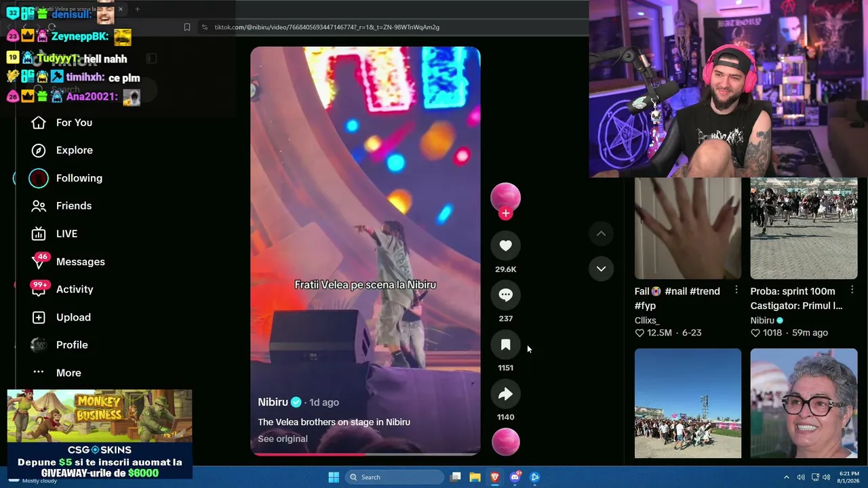868x488 pixels.
Task: Bookmark this page in the browser address bar
Action: coord(187,27)
